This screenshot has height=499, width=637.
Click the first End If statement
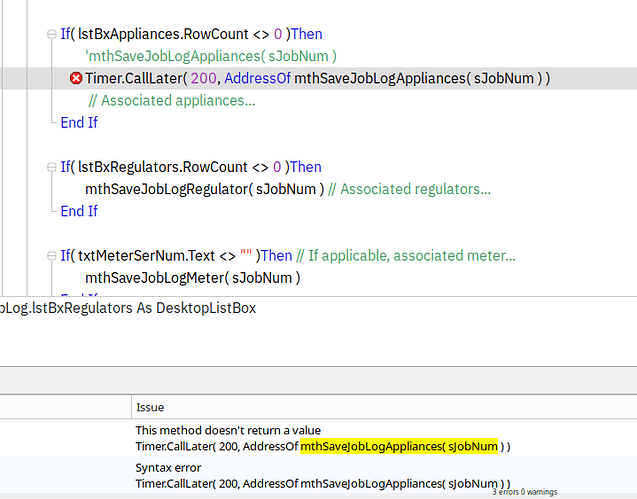[79, 122]
